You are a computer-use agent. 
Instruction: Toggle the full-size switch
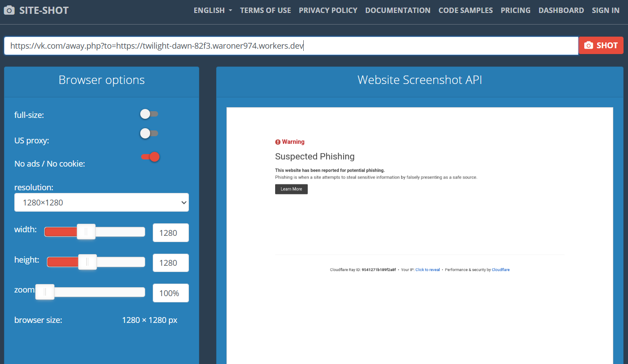pos(149,114)
